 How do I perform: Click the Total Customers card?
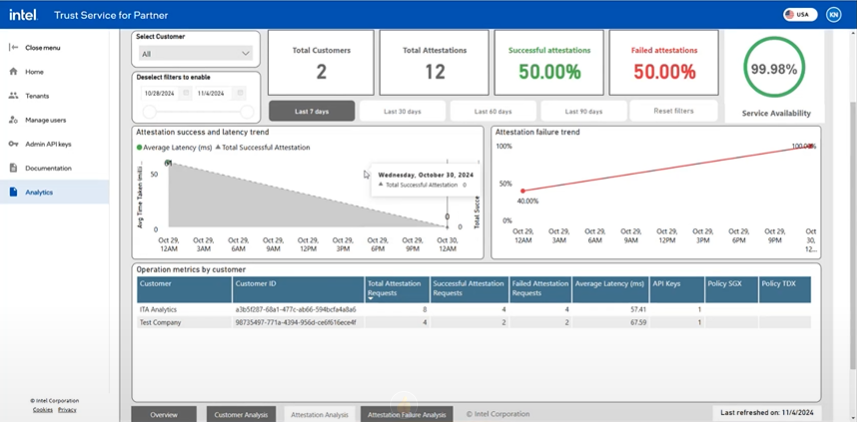[321, 62]
